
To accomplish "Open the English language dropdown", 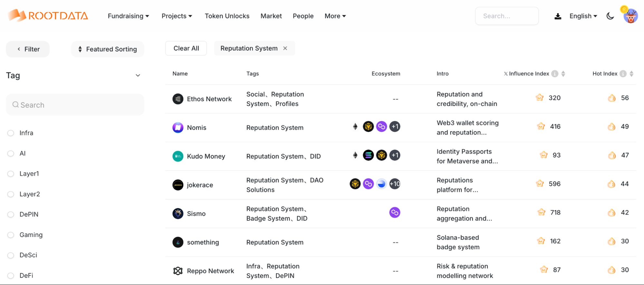I will (583, 16).
